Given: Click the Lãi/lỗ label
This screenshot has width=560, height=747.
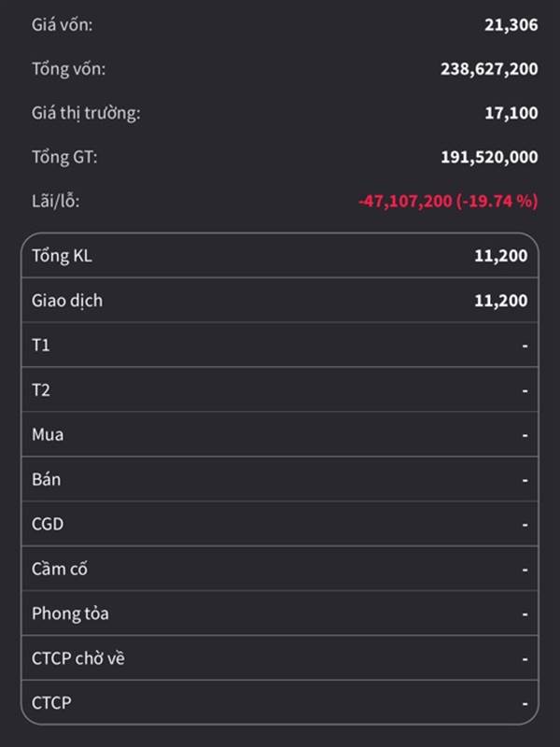Looking at the screenshot, I should tap(56, 201).
